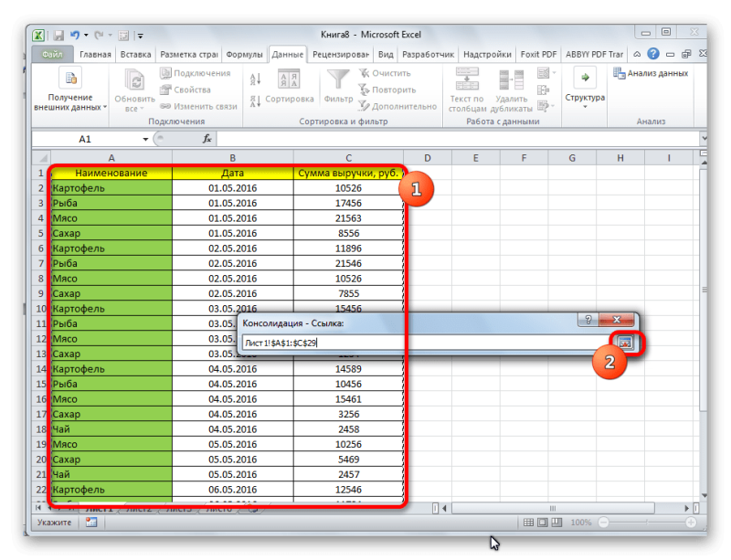Image resolution: width=731 pixels, height=560 pixels.
Task: Click the Текст по столбцам icon
Action: 467,79
